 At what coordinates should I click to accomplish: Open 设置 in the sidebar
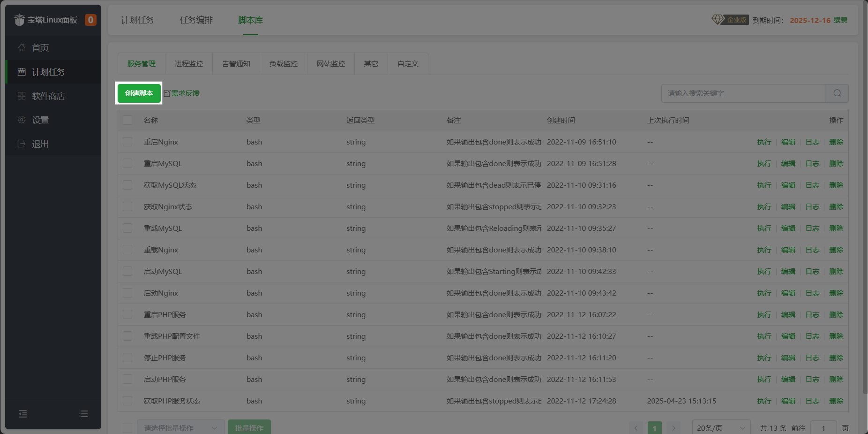53,120
